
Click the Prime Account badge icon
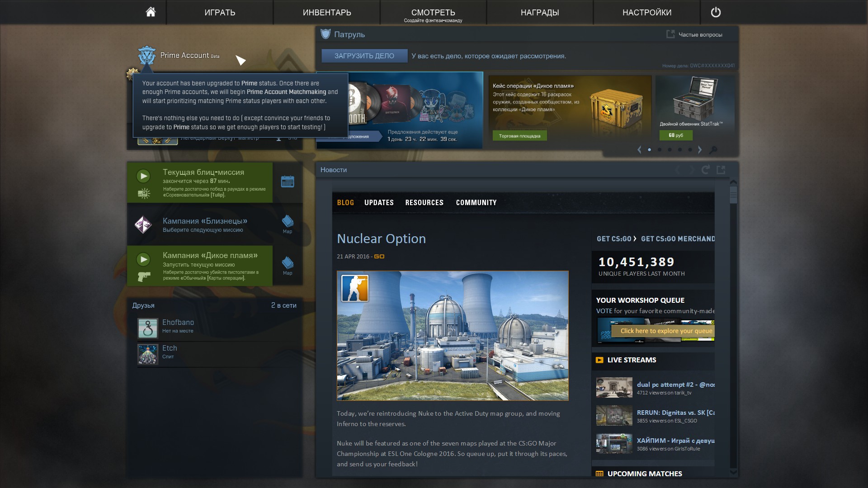pos(146,56)
